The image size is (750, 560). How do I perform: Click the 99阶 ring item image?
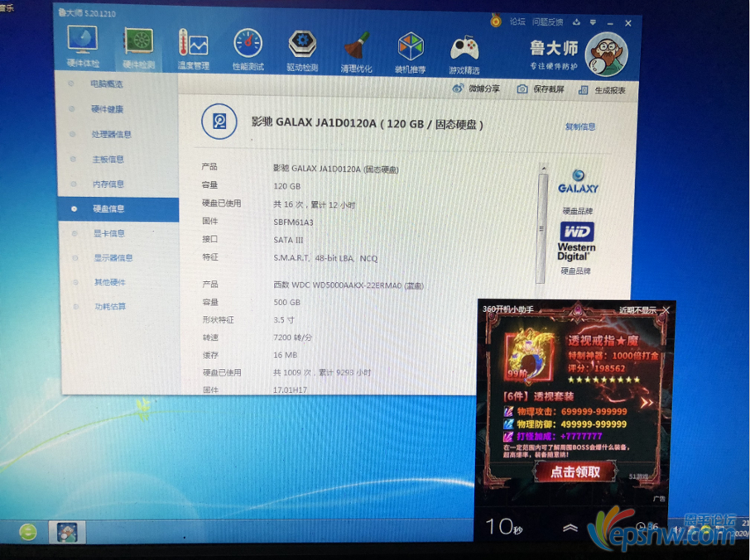pyautogui.click(x=530, y=356)
